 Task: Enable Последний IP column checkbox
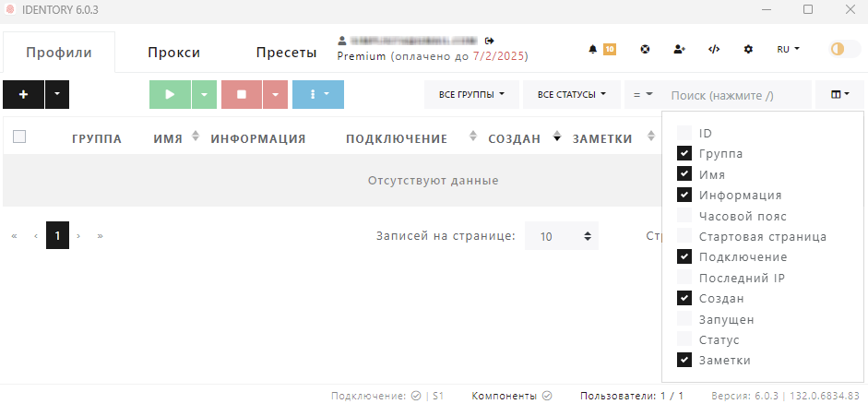click(x=684, y=278)
